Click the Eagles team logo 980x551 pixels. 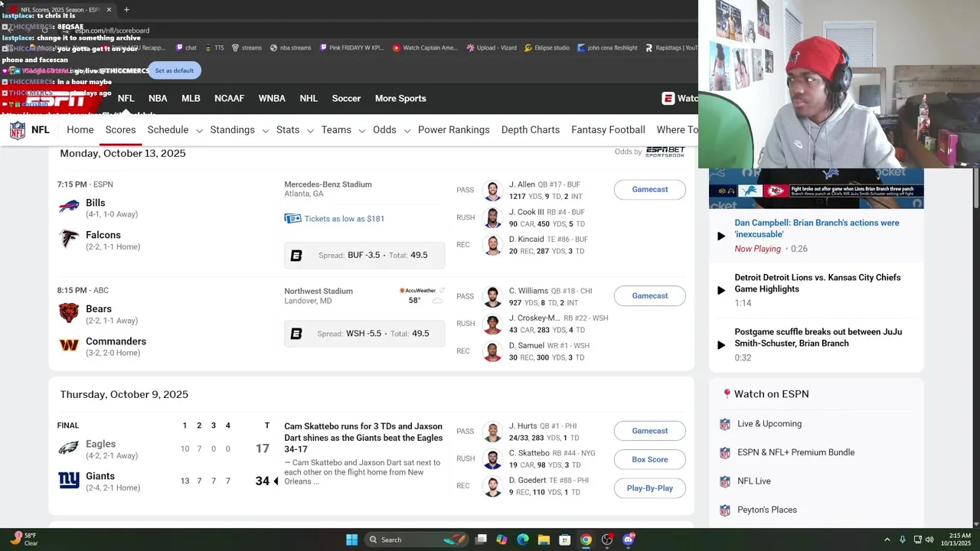69,448
